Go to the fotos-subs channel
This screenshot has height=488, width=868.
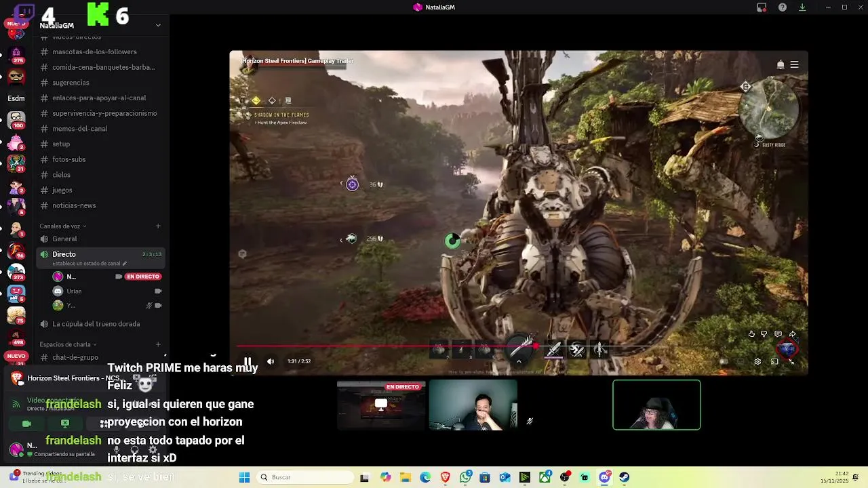pyautogui.click(x=102, y=159)
